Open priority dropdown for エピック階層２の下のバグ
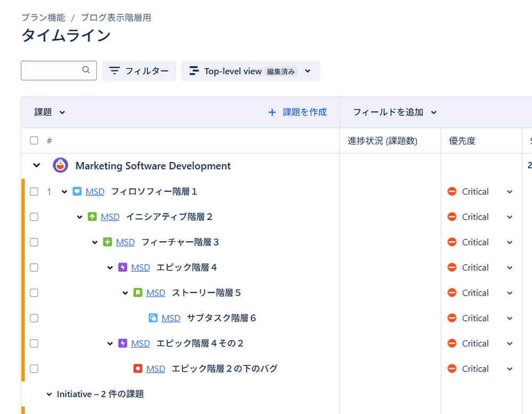Screen dimensions: 532x414 (510, 369)
